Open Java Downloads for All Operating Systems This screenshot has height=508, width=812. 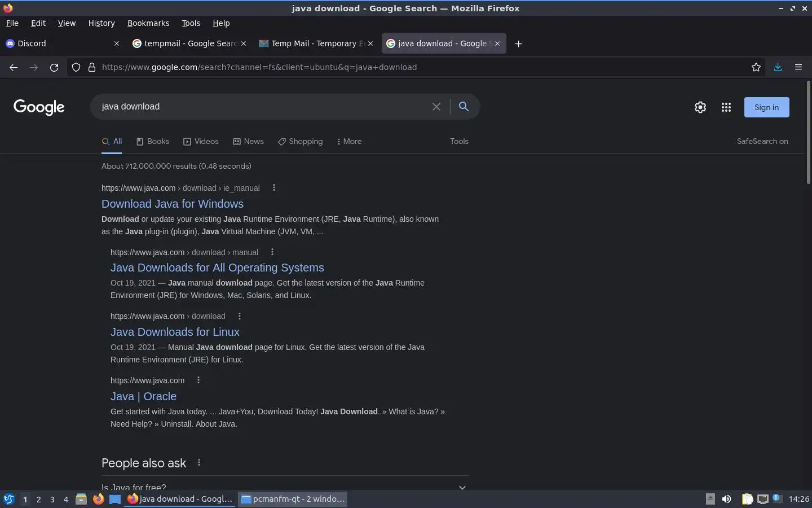click(217, 268)
